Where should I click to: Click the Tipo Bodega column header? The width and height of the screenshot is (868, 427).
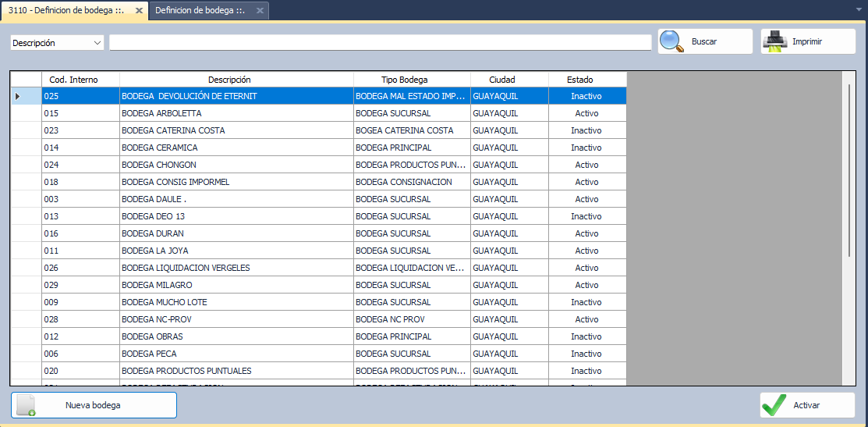(412, 80)
